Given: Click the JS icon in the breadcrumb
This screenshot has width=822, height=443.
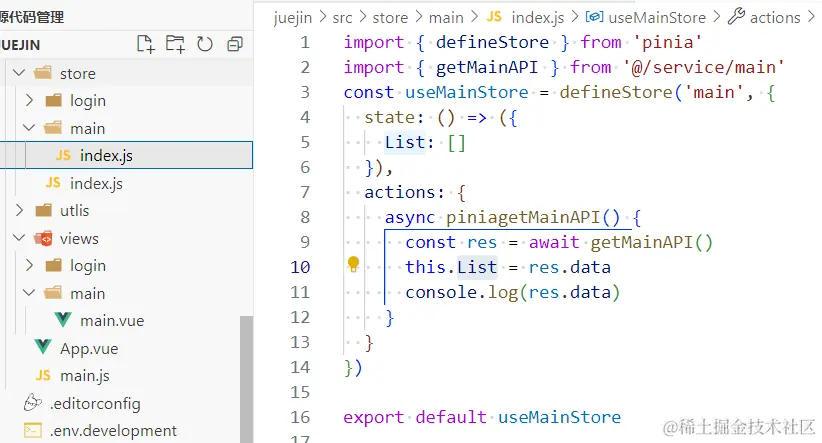Looking at the screenshot, I should point(494,17).
